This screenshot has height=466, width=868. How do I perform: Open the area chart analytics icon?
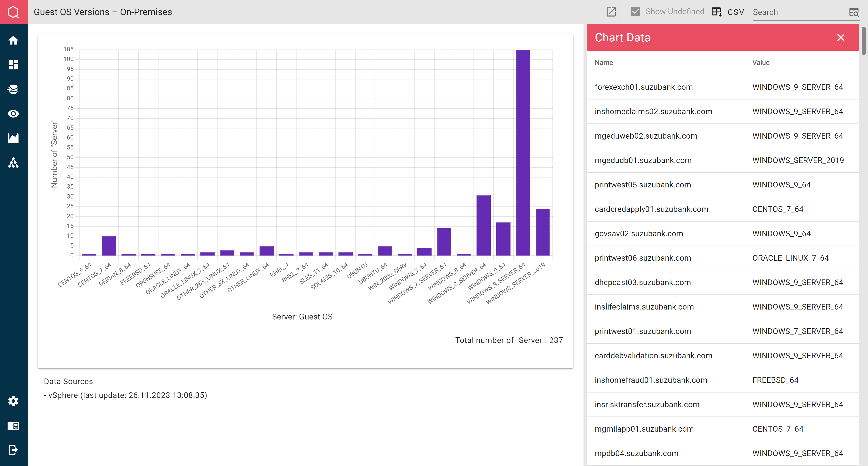[x=14, y=138]
